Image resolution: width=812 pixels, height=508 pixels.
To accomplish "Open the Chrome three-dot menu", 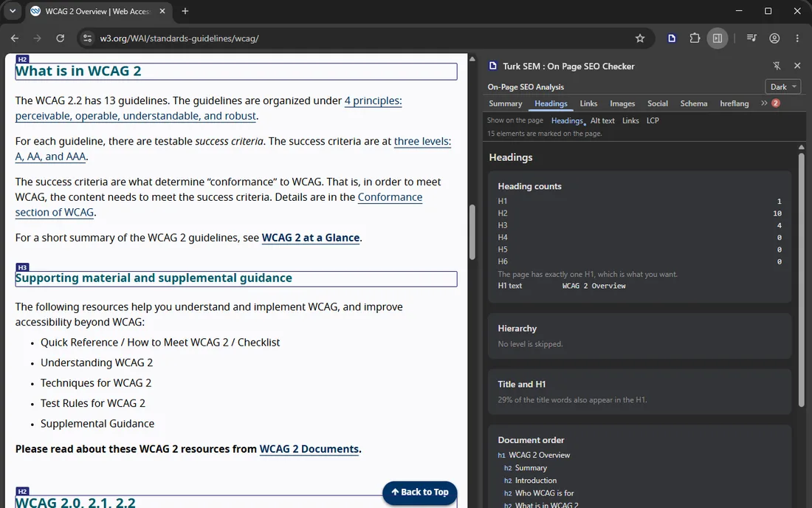I will 797,38.
